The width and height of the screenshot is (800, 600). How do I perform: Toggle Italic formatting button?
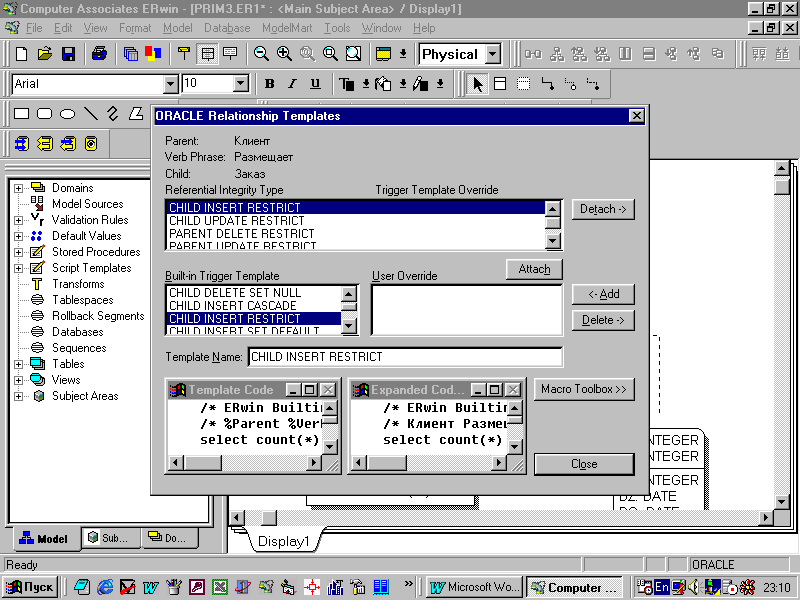pos(292,84)
